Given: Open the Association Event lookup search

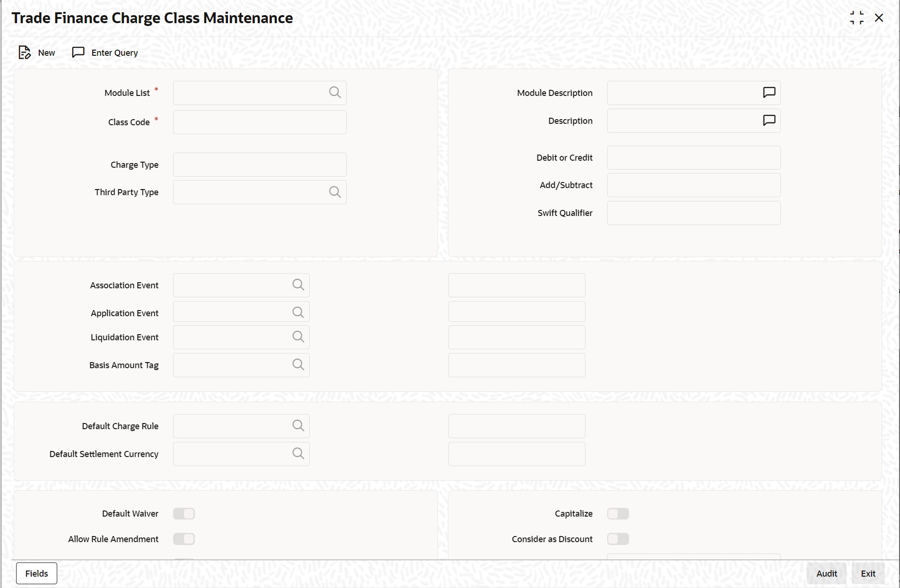Looking at the screenshot, I should (x=298, y=285).
